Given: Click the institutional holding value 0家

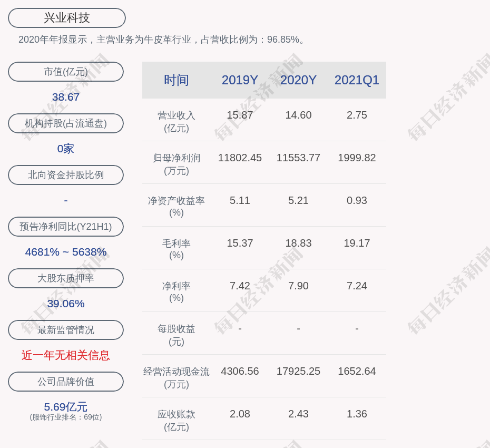Looking at the screenshot, I should click(66, 149).
